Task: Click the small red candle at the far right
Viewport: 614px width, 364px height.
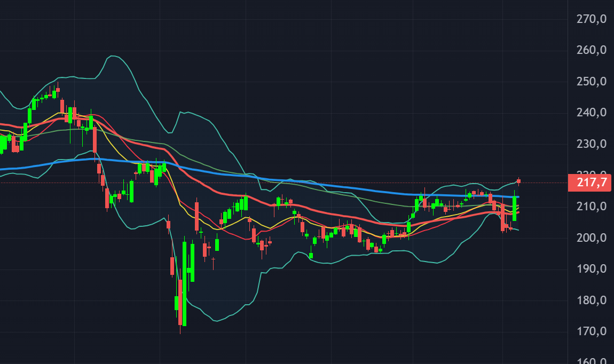Action: pyautogui.click(x=518, y=181)
